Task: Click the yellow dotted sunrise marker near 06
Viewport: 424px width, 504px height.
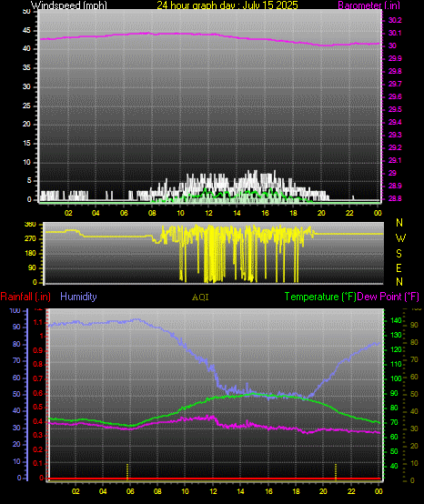Action: pos(127,472)
